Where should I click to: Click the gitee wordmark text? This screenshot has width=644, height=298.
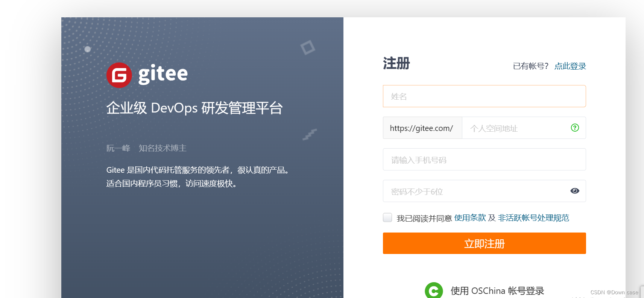coord(163,74)
